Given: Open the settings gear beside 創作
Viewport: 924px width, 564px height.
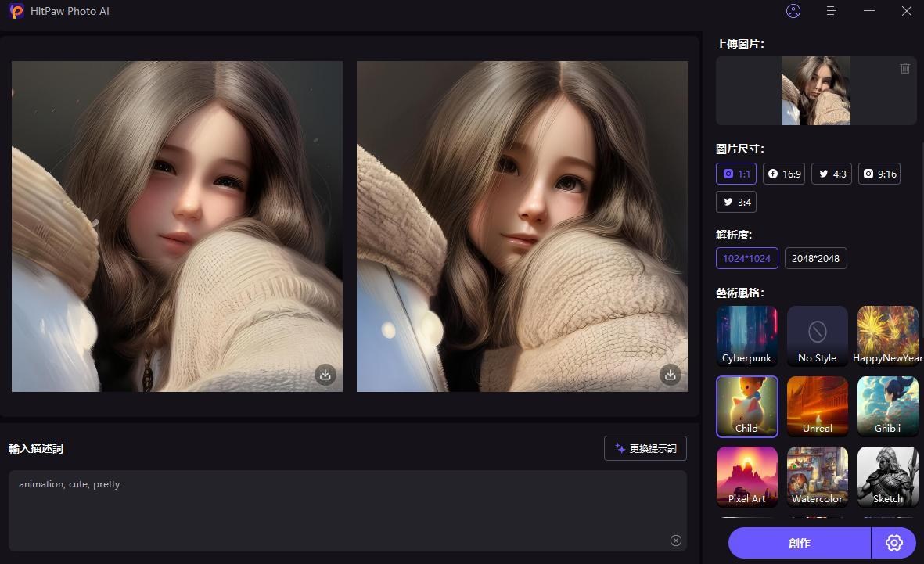Looking at the screenshot, I should (894, 542).
